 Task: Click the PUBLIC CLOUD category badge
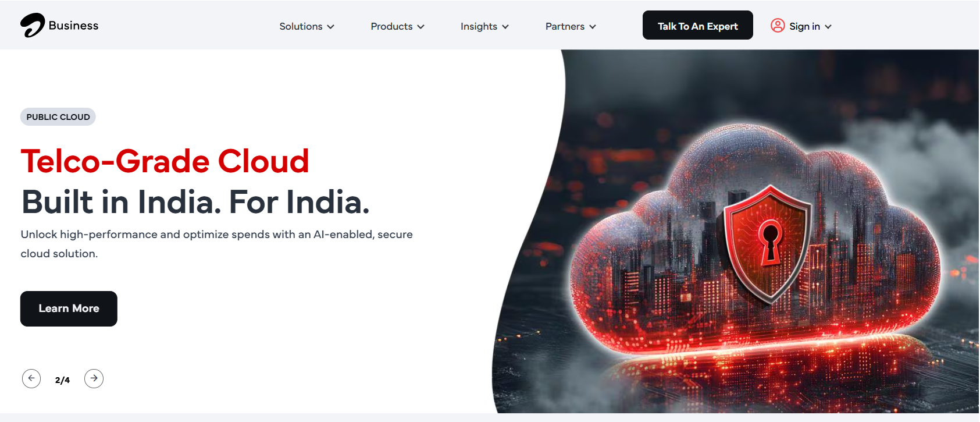pos(58,117)
